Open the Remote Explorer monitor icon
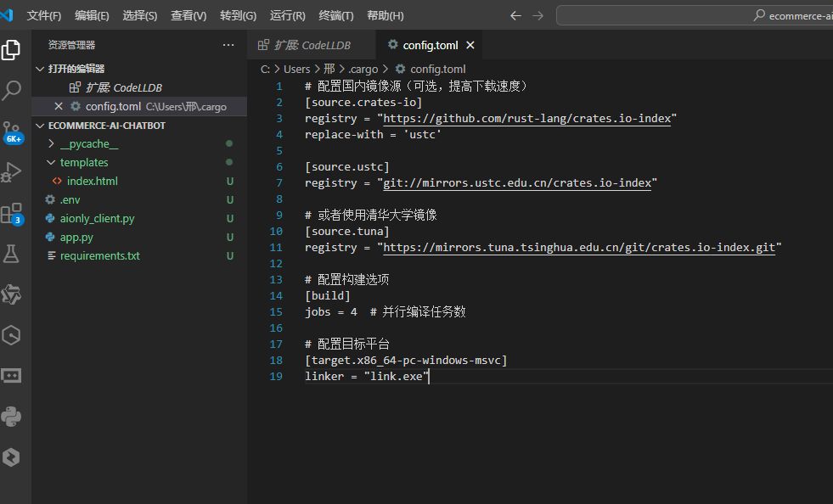The height and width of the screenshot is (504, 833). 11,376
